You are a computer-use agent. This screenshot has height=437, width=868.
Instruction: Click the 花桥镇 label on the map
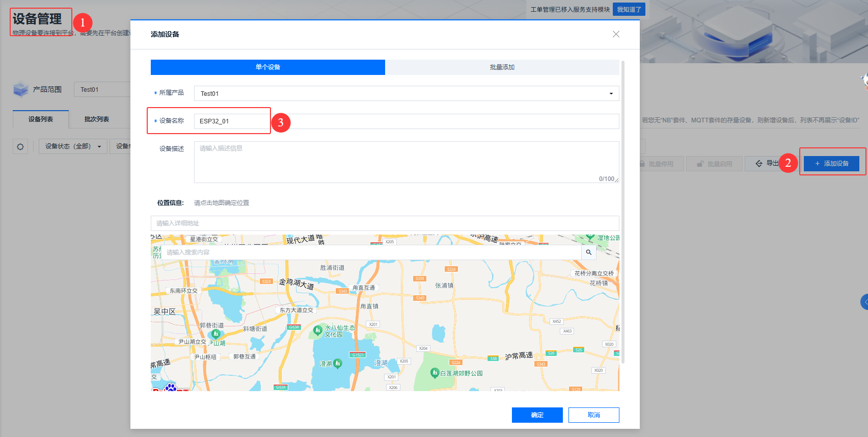point(599,283)
